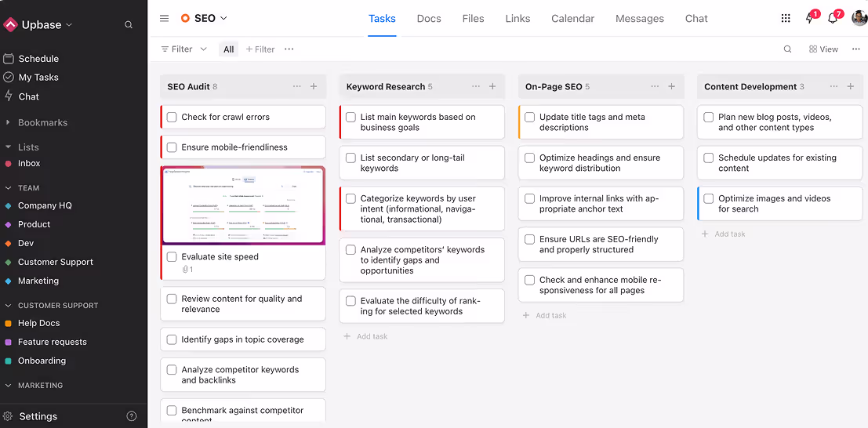Open the View options button

pyautogui.click(x=823, y=49)
